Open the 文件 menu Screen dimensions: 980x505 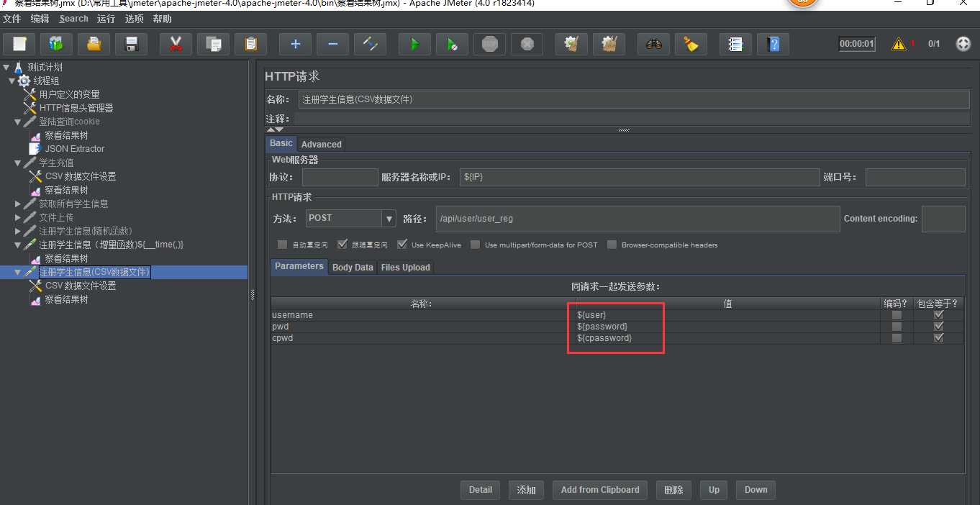coord(12,19)
